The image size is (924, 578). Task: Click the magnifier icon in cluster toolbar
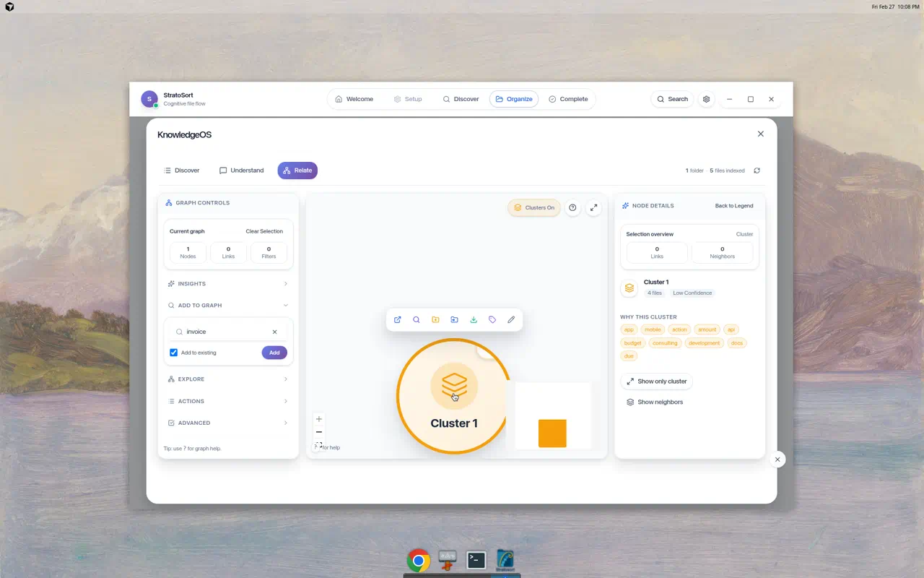417,319
